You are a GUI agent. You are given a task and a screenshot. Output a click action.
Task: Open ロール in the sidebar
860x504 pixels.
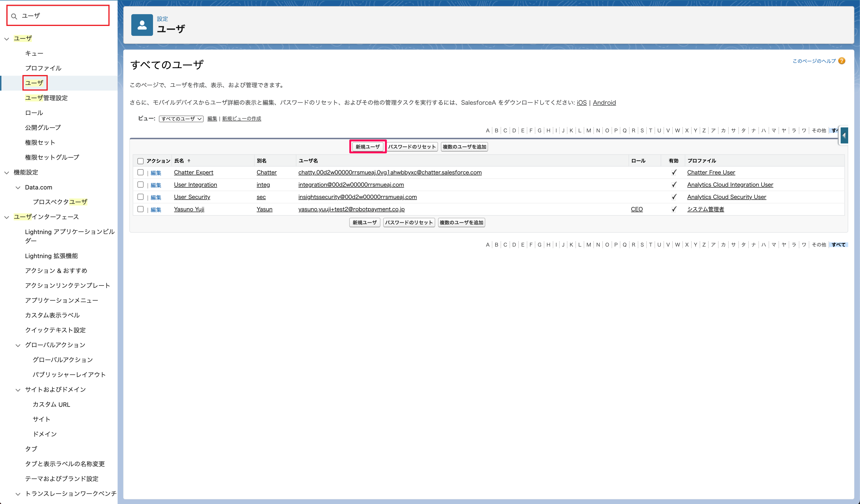34,113
